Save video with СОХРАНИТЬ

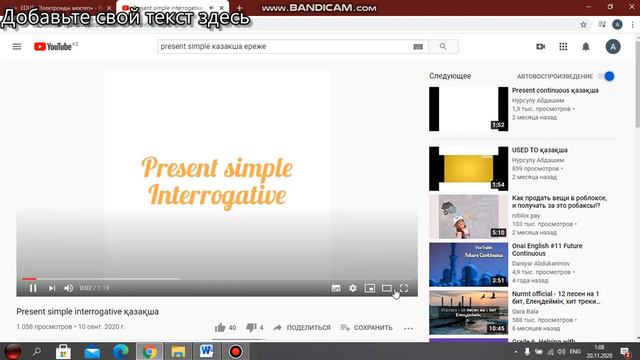[367, 328]
